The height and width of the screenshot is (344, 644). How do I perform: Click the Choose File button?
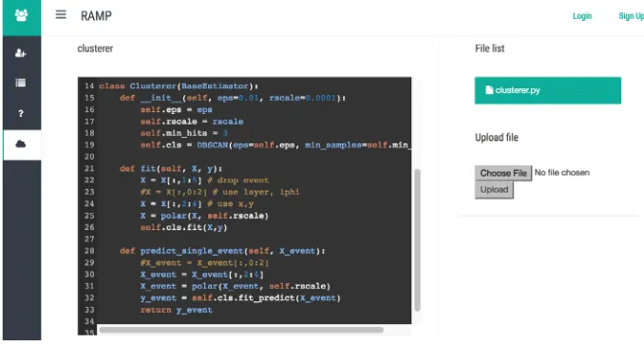tap(503, 173)
